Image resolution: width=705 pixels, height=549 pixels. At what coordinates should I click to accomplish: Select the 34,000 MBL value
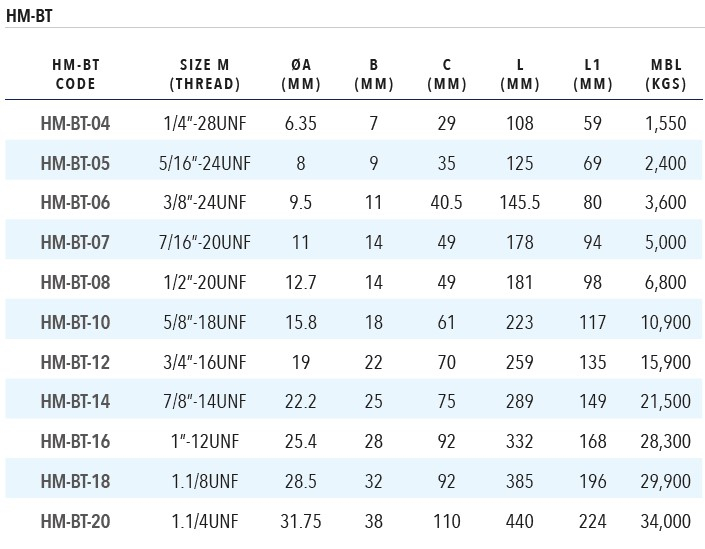pyautogui.click(x=666, y=521)
